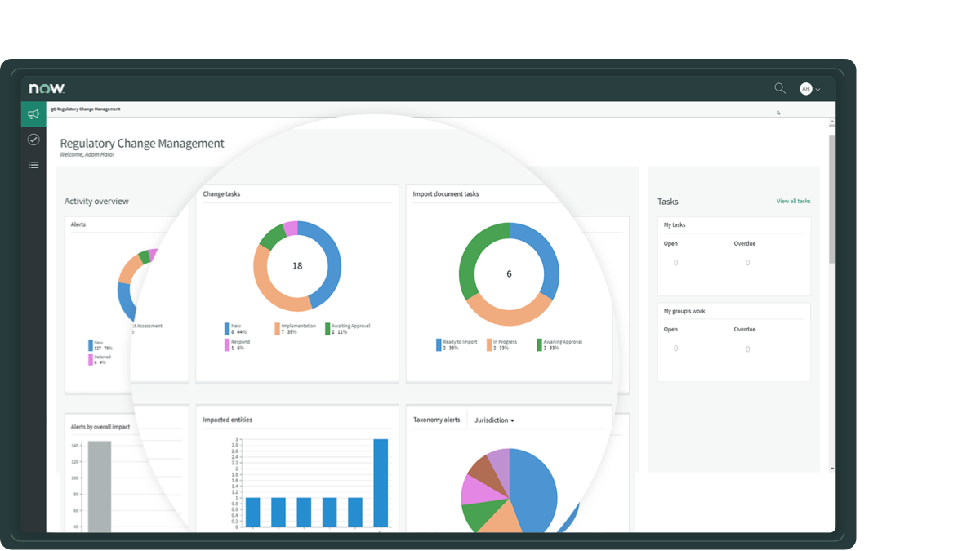Click the View all tasks link
This screenshot has width=980, height=551.
[x=794, y=201]
